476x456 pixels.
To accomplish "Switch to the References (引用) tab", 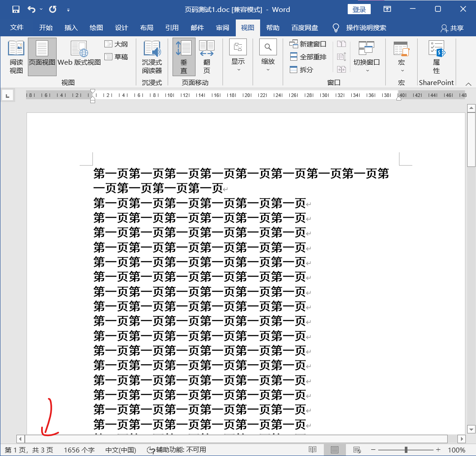I will [172, 27].
